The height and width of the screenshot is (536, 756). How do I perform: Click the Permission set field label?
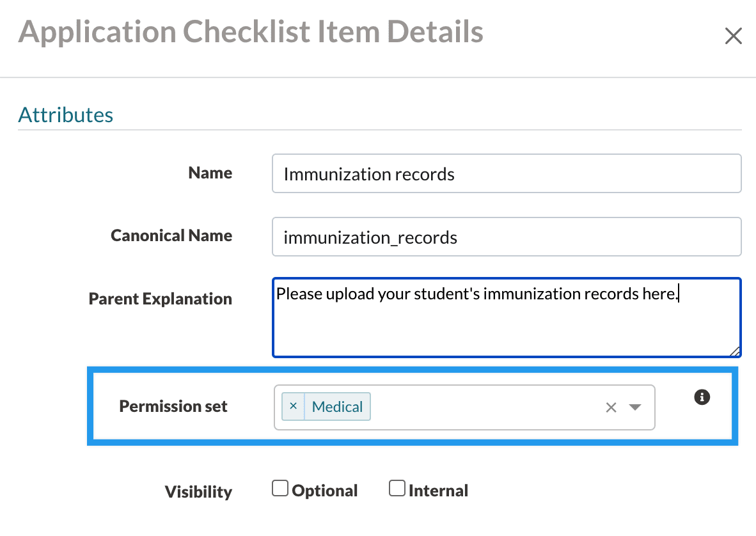173,407
